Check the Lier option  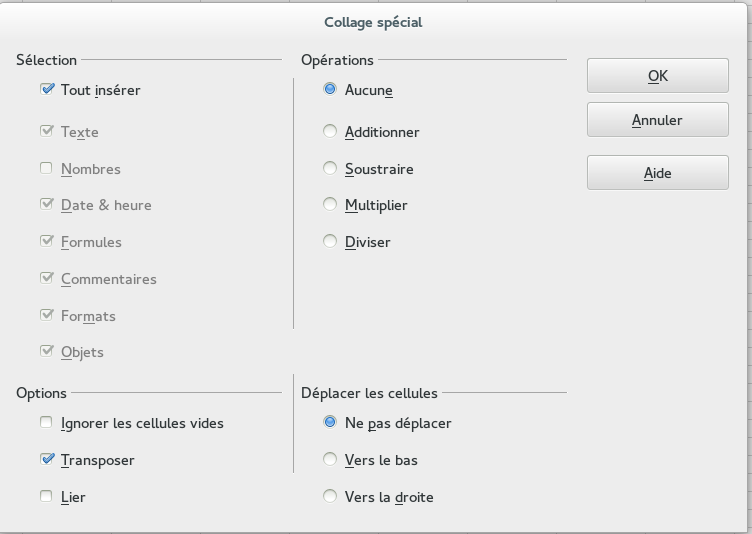[47, 496]
